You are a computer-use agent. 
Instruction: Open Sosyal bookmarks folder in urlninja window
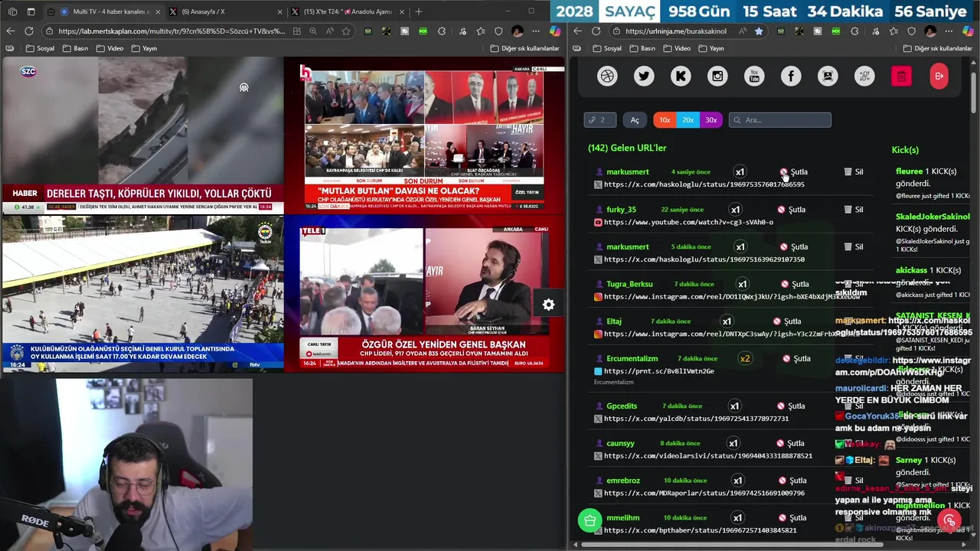606,48
